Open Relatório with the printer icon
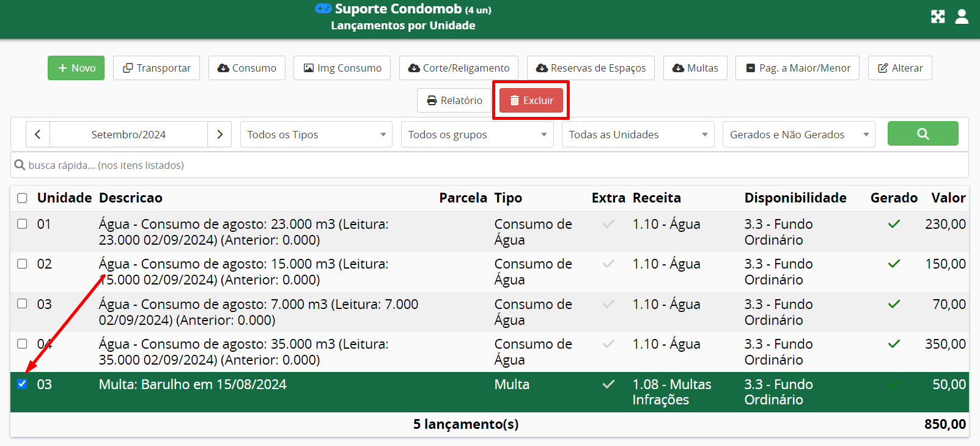 coord(455,100)
